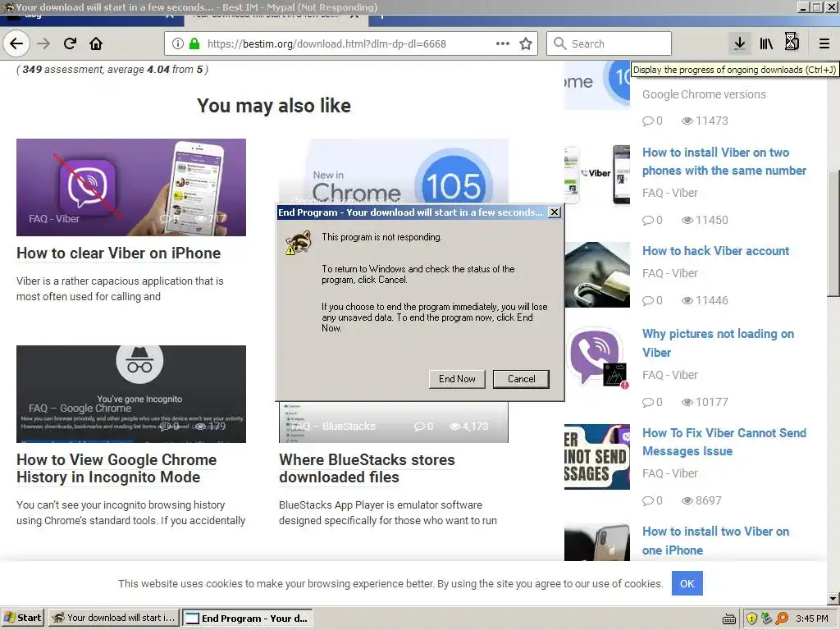
Task: Click the vertical scrollbar thumb
Action: coord(833,233)
